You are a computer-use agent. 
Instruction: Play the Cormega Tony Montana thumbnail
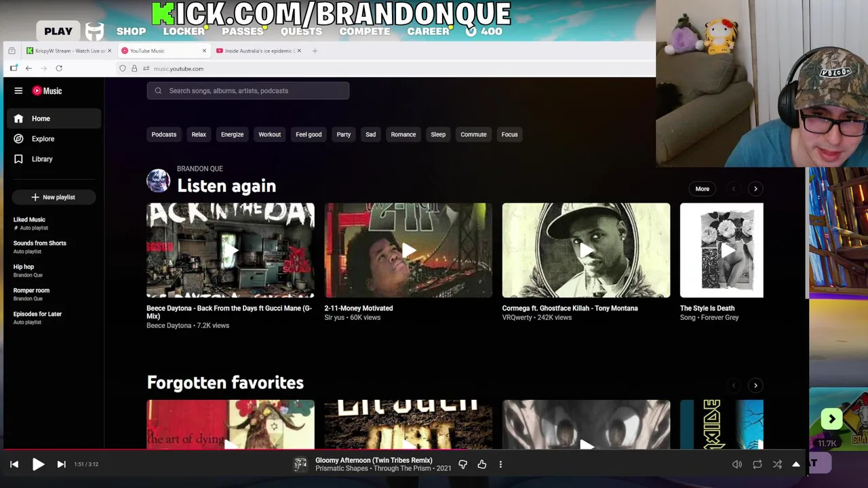pyautogui.click(x=586, y=250)
